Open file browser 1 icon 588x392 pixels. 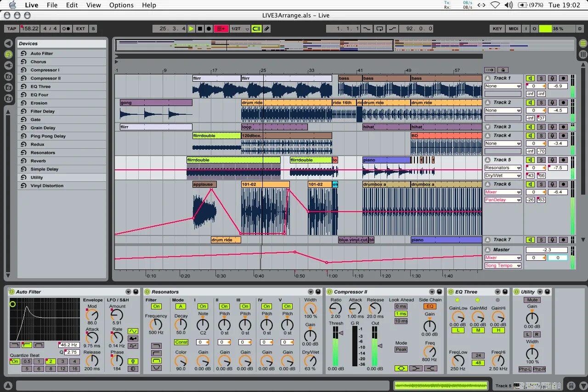pyautogui.click(x=8, y=76)
